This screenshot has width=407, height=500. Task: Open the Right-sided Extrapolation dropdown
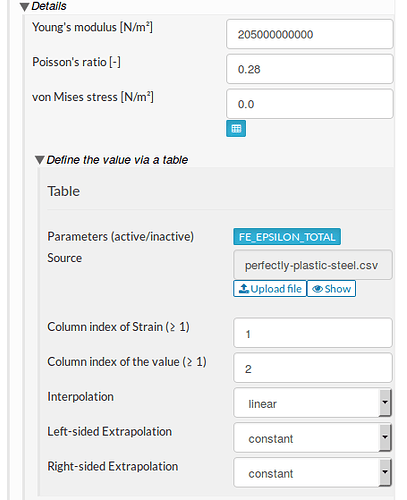(312, 472)
